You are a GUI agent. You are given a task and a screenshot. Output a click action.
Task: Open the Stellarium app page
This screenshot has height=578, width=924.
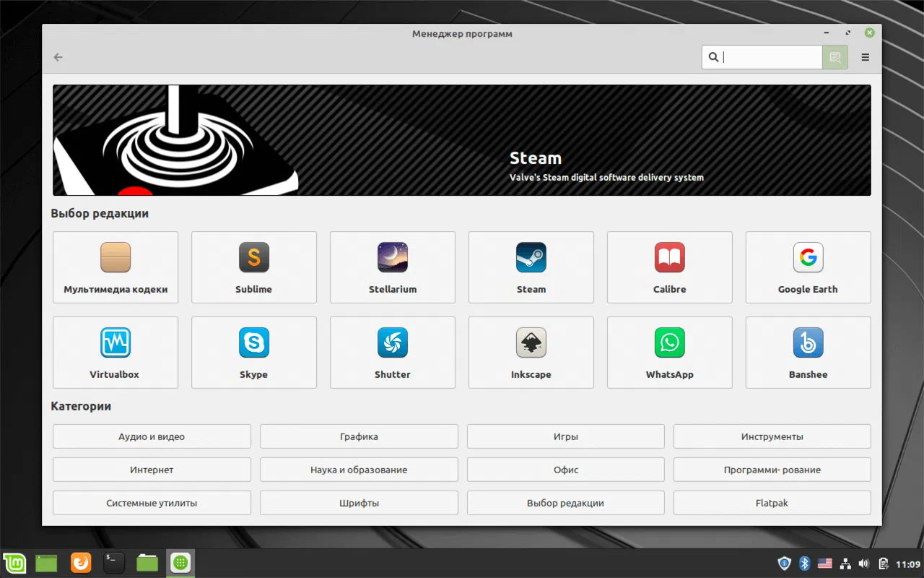click(392, 267)
